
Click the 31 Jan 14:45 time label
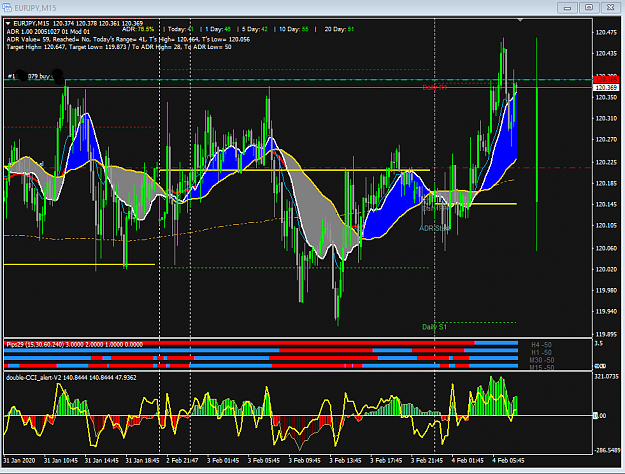point(101,460)
